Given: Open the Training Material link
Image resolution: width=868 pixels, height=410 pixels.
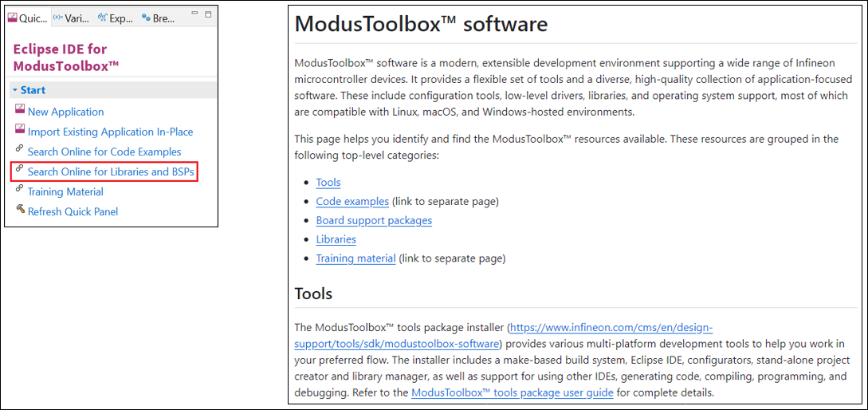Looking at the screenshot, I should [x=65, y=191].
